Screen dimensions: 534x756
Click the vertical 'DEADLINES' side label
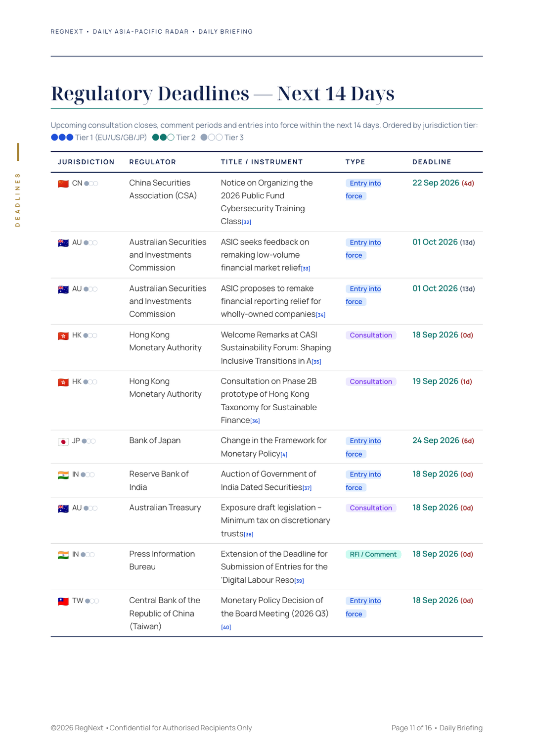pos(18,200)
